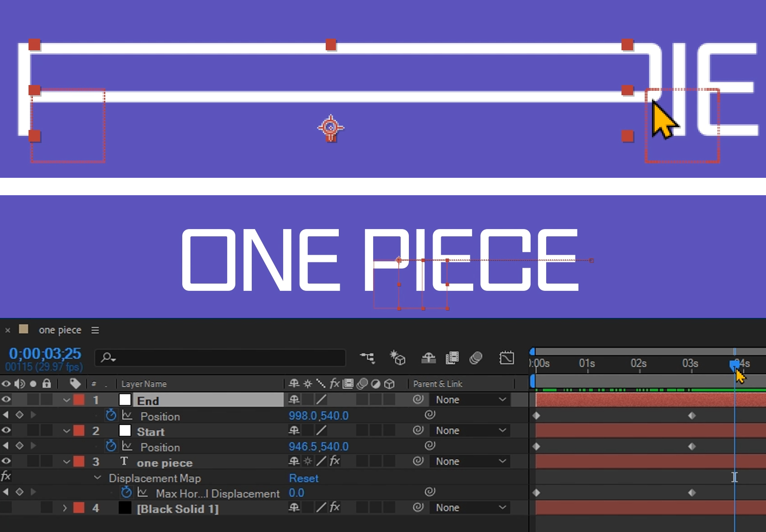
Task: Click the Layer Name column header
Action: pyautogui.click(x=144, y=384)
